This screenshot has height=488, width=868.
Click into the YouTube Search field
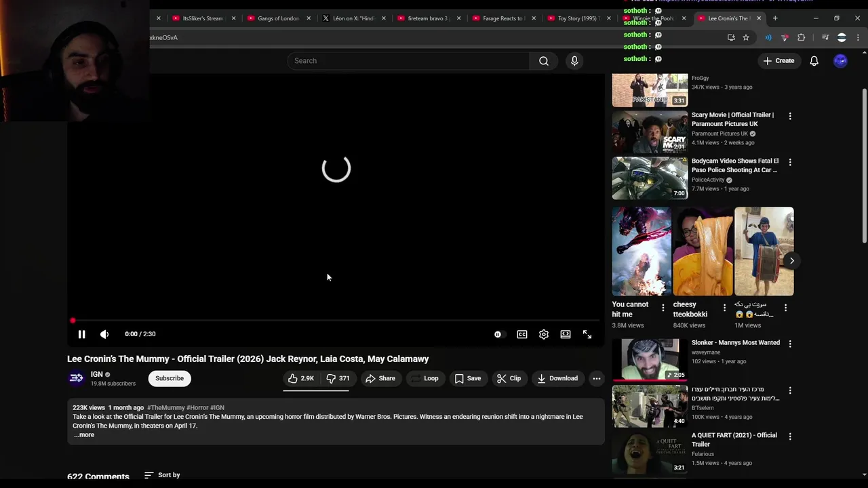[x=408, y=61]
